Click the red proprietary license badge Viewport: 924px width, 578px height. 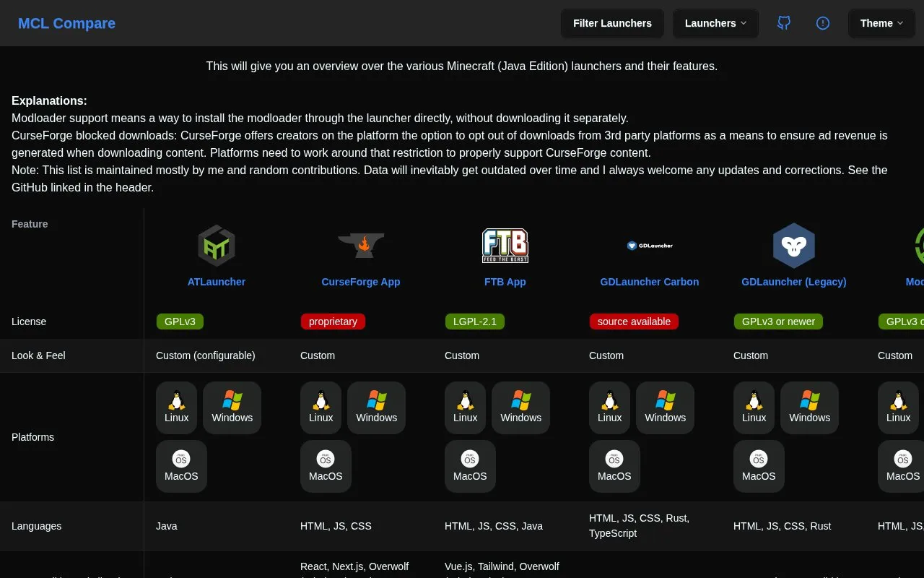333,322
